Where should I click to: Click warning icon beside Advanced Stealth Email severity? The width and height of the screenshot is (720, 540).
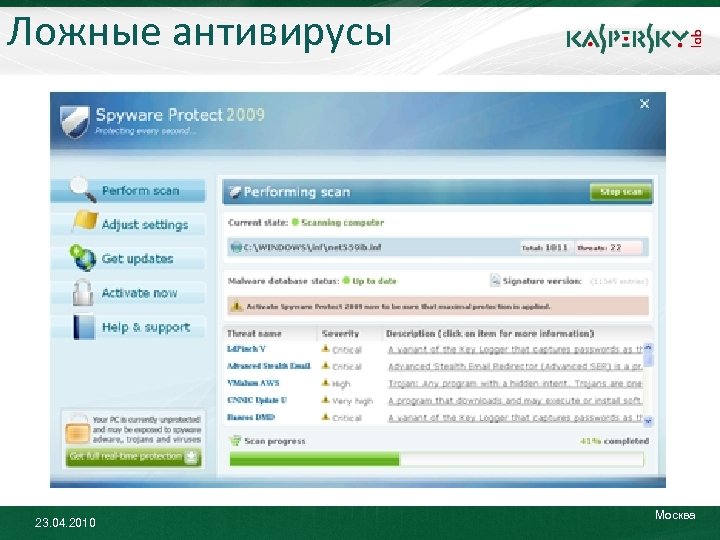[x=326, y=366]
